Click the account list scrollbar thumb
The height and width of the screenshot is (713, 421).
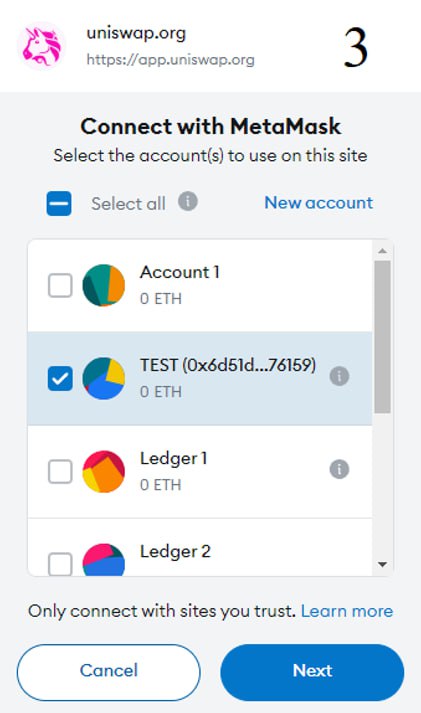[382, 337]
